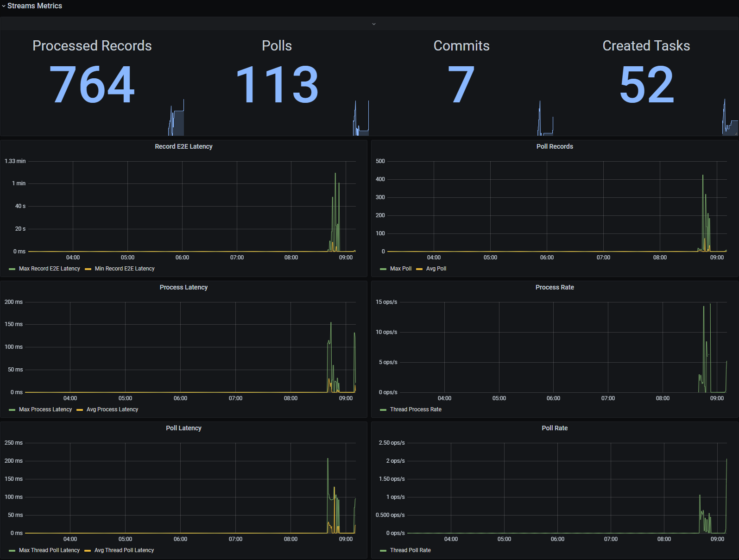The width and height of the screenshot is (739, 560).
Task: Open the Process Rate panel title menu
Action: tap(555, 287)
